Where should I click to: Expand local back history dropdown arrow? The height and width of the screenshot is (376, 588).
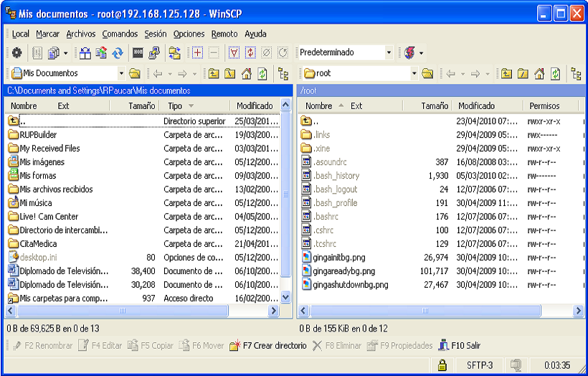tap(170, 74)
